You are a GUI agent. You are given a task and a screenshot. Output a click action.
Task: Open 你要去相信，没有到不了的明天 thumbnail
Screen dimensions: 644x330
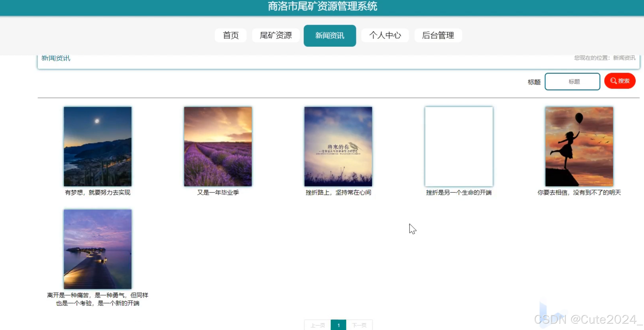(x=579, y=146)
